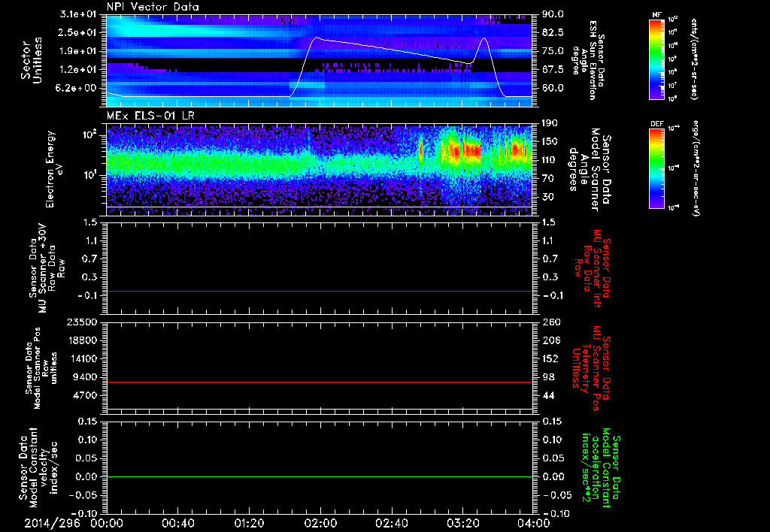The height and width of the screenshot is (532, 770).
Task: Click the DEF color scale bar
Action: [656, 168]
